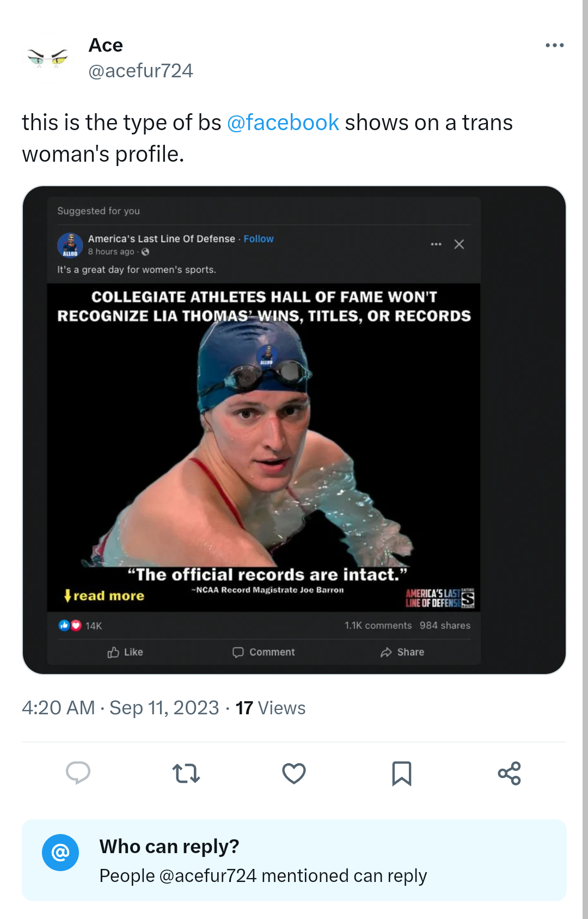This screenshot has height=919, width=588.
Task: Click the 4:20 AM Sep 11, 2023 timestamp
Action: 120,708
